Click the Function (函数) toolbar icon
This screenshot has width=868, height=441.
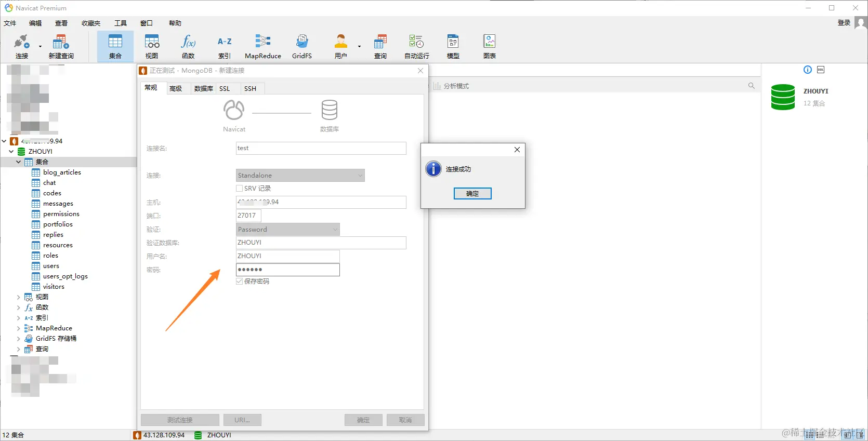pyautogui.click(x=188, y=47)
